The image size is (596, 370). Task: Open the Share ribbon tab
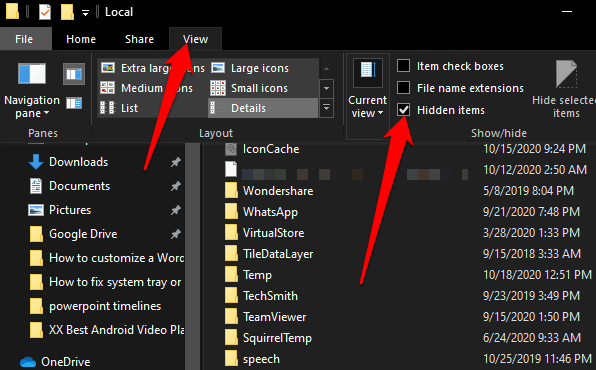point(139,39)
